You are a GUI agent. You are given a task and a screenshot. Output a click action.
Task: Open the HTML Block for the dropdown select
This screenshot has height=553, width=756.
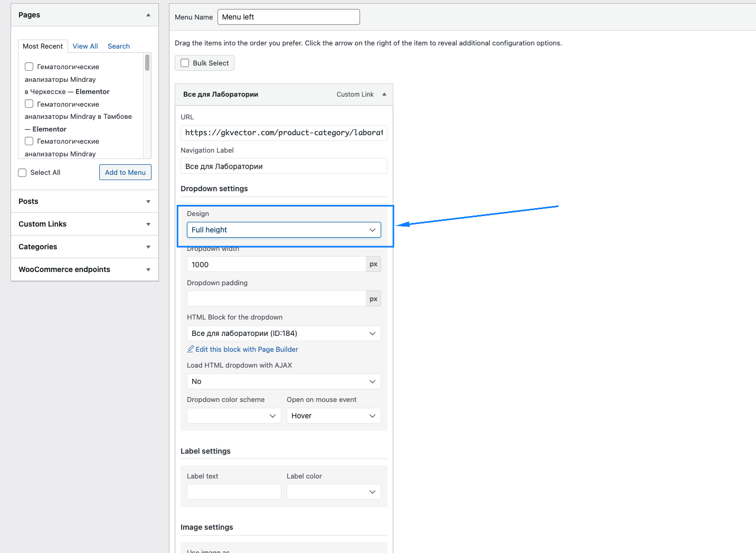tap(284, 333)
